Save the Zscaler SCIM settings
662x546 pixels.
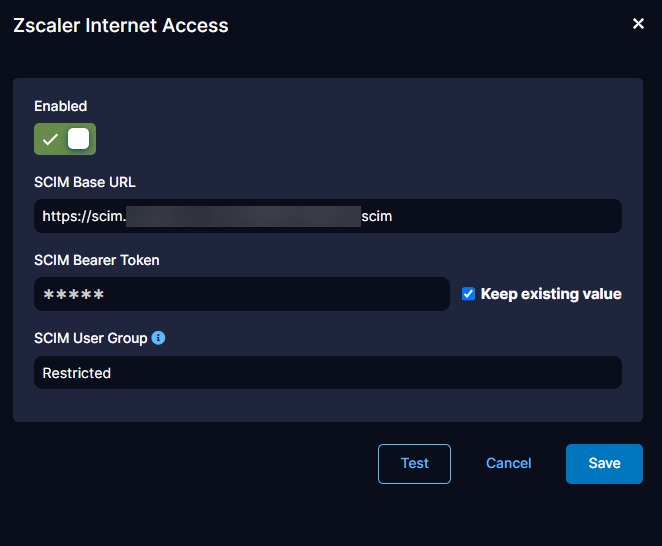point(604,463)
